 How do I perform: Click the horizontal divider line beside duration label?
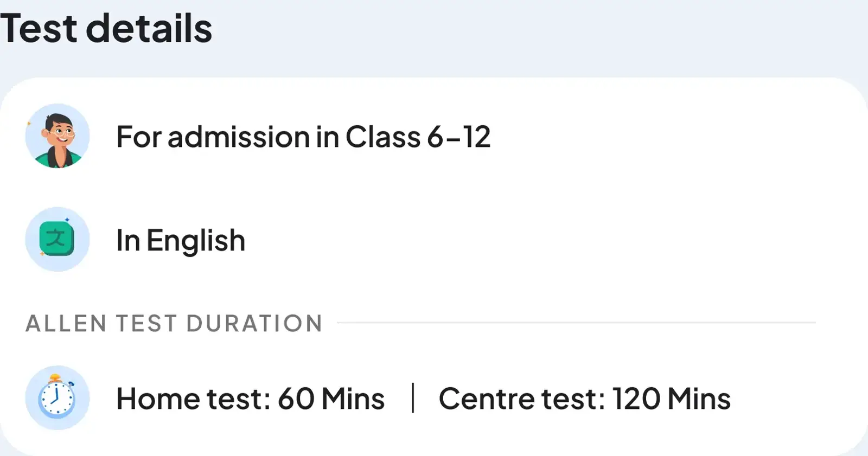pos(576,323)
